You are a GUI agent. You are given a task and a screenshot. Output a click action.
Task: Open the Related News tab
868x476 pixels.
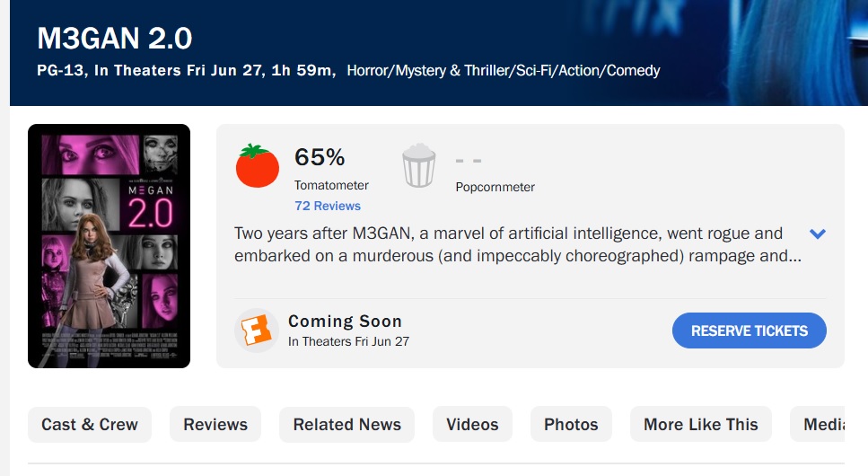click(x=347, y=425)
